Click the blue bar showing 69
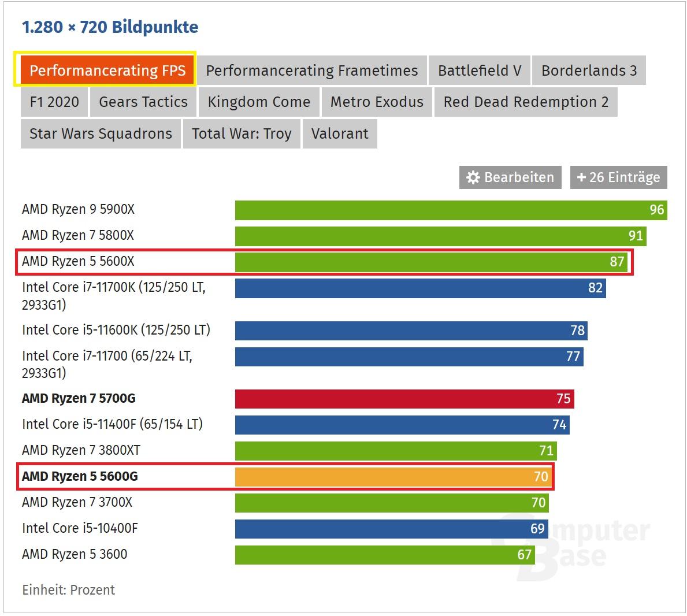The width and height of the screenshot is (687, 616). (x=392, y=529)
